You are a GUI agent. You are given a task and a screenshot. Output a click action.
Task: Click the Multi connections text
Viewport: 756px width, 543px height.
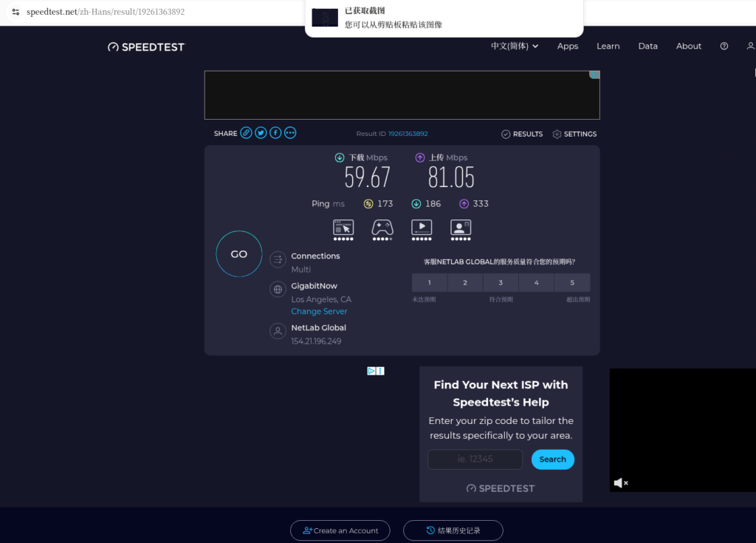point(301,270)
